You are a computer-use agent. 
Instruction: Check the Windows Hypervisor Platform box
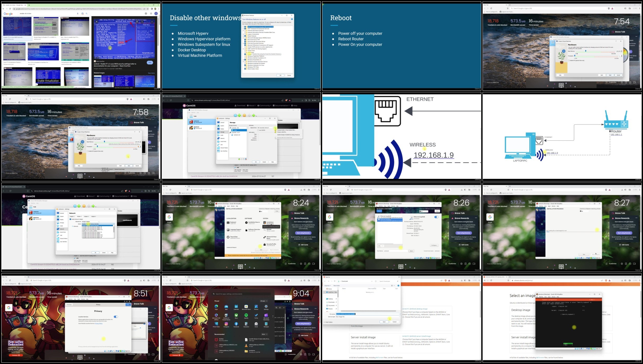(x=245, y=56)
